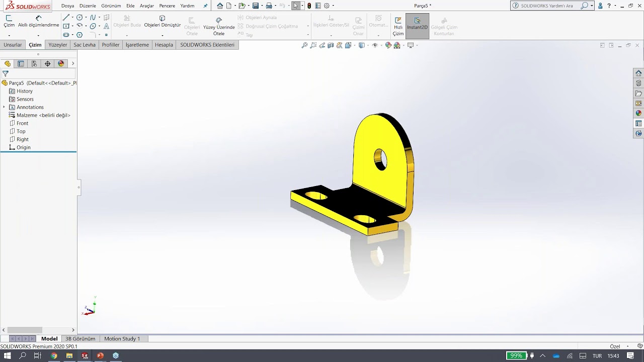644x362 pixels.
Task: Select the Front plane in tree
Action: click(x=22, y=123)
